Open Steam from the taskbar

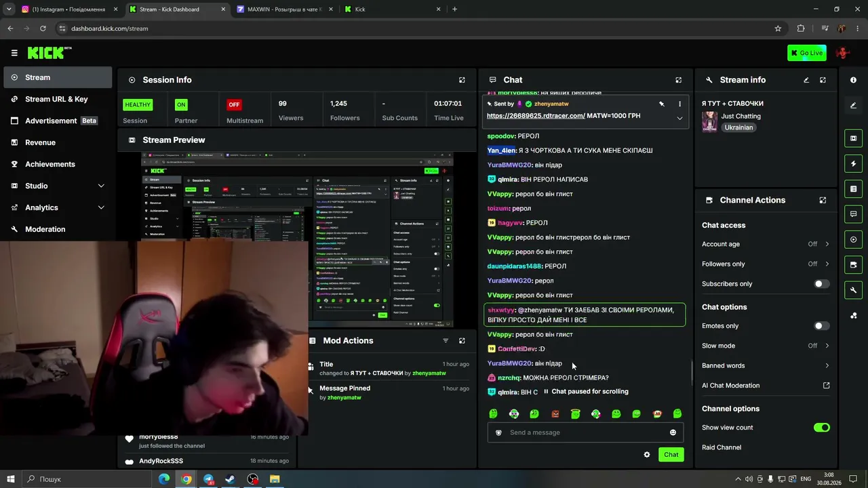tap(231, 479)
